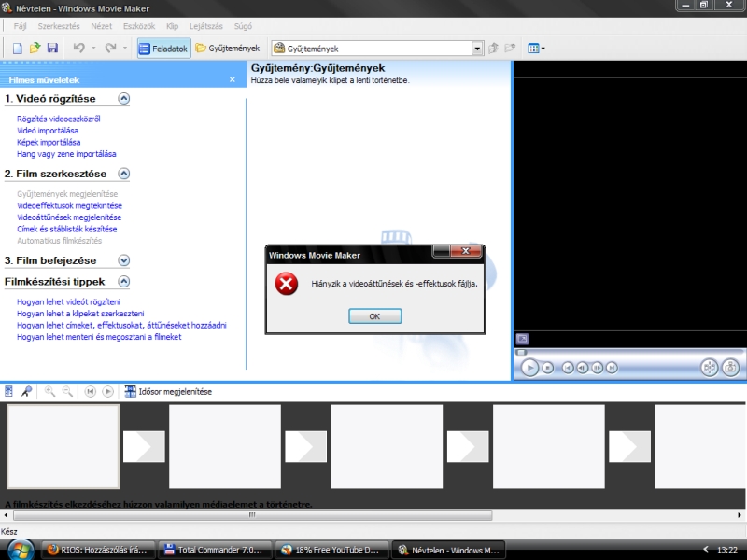Click the storyboard scroll right arrow
Image resolution: width=747 pixels, height=560 pixels.
coord(739,515)
